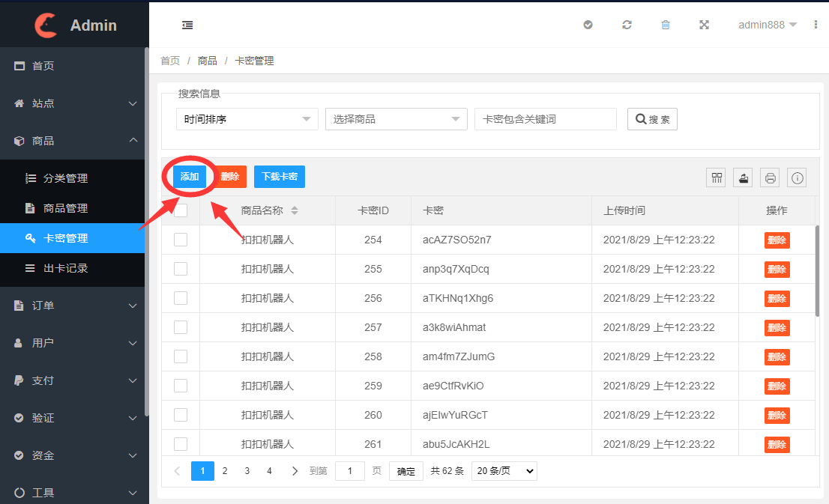Click the table vertical scrollbar
The image size is (829, 504).
click(x=817, y=270)
